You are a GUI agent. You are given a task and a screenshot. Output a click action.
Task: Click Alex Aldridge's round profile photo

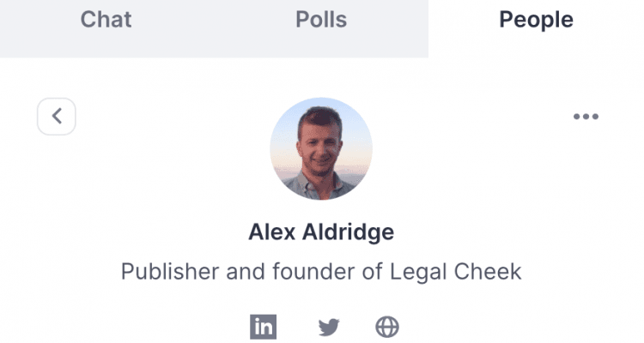pyautogui.click(x=321, y=148)
